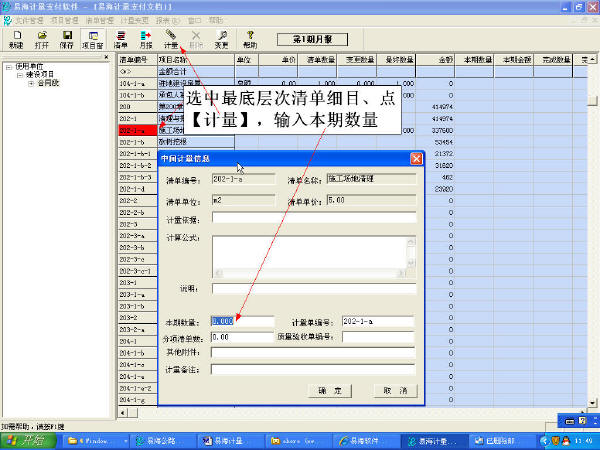Click the 计量单编号 input field
Image resolution: width=600 pixels, height=450 pixels.
pyautogui.click(x=378, y=321)
